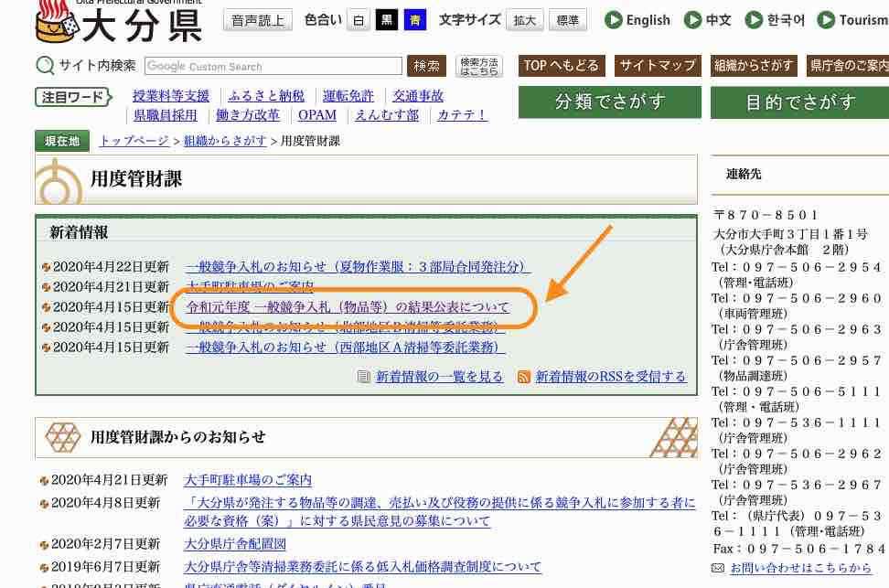Click the envelope icon for お問い合わせ
The height and width of the screenshot is (588, 889).
click(718, 568)
